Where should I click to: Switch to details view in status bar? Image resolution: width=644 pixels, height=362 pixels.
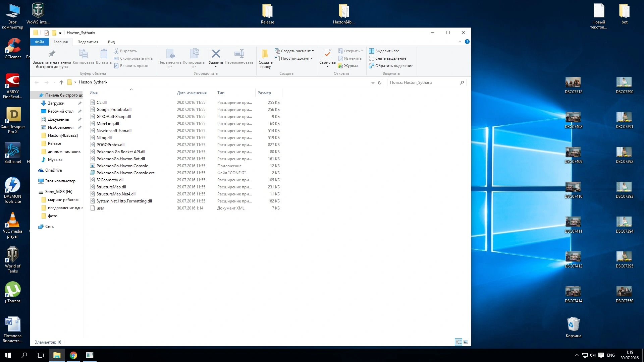point(459,342)
